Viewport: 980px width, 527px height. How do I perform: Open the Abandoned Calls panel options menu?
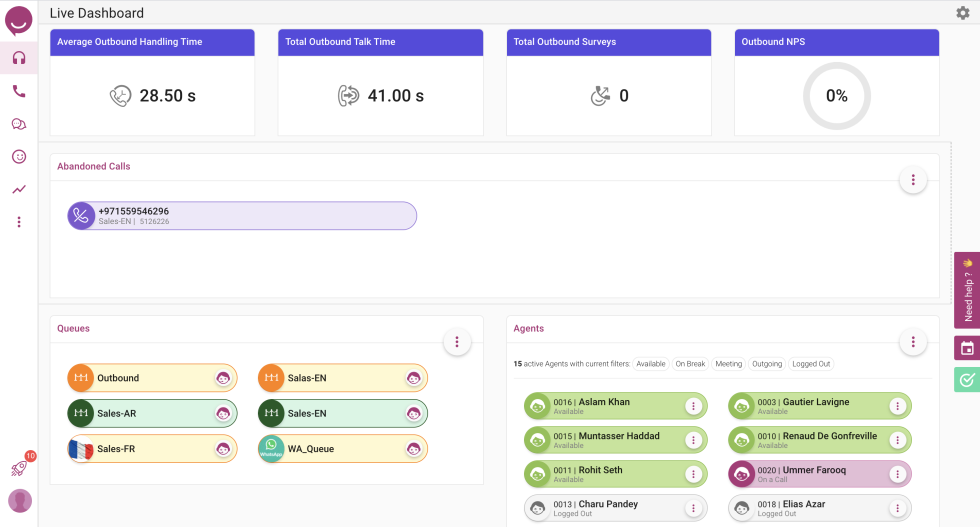pos(912,180)
